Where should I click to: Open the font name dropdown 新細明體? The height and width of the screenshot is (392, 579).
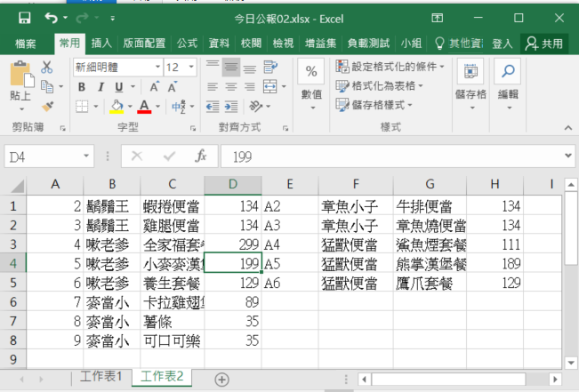[157, 67]
